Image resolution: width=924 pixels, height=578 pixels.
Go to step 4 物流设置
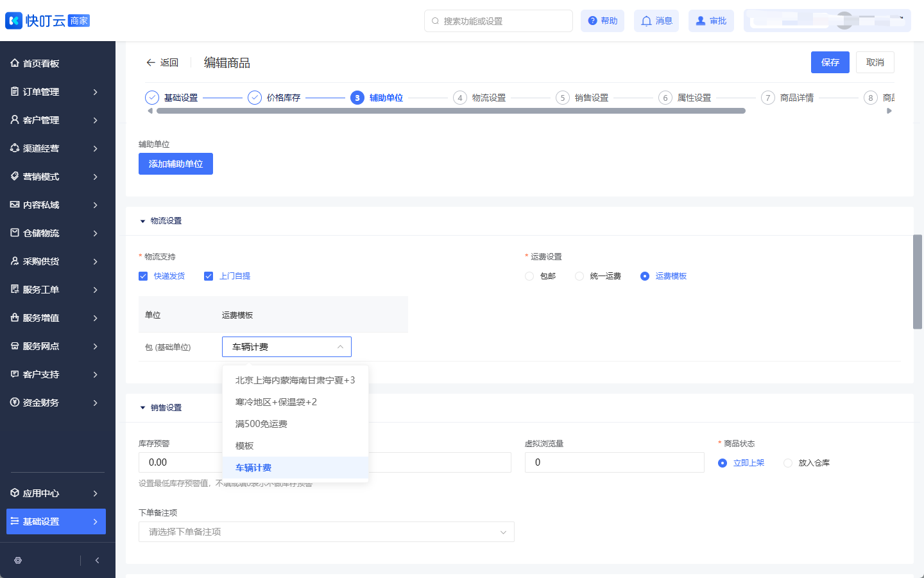[x=479, y=98]
